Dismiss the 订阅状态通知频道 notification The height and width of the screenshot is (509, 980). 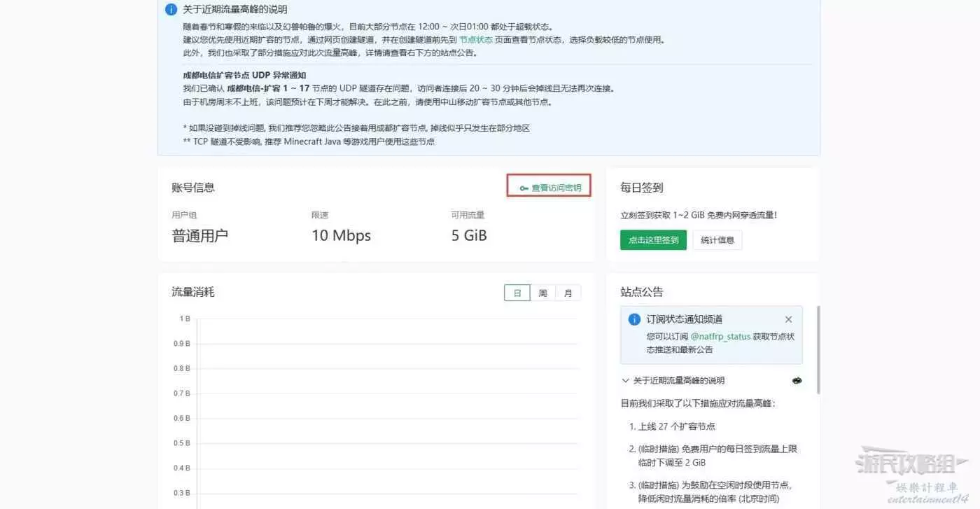pos(789,319)
